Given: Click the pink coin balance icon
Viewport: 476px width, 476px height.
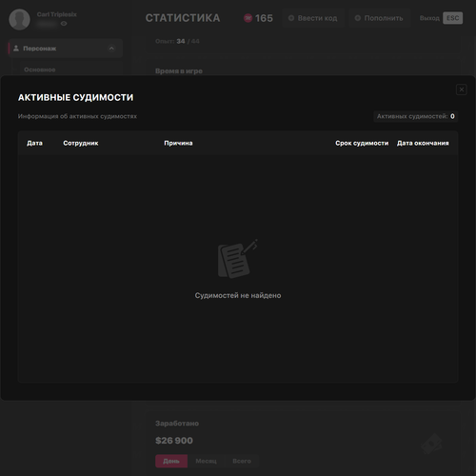Looking at the screenshot, I should pos(248,18).
